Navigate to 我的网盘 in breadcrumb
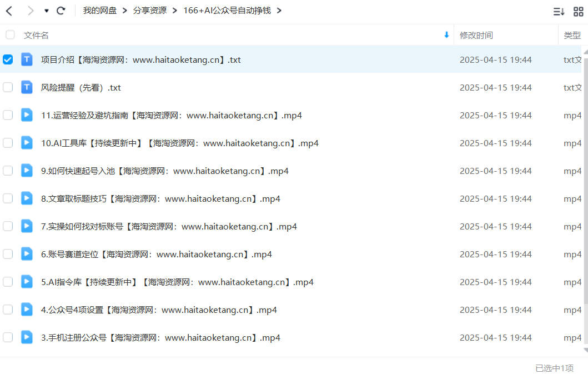 pos(100,11)
